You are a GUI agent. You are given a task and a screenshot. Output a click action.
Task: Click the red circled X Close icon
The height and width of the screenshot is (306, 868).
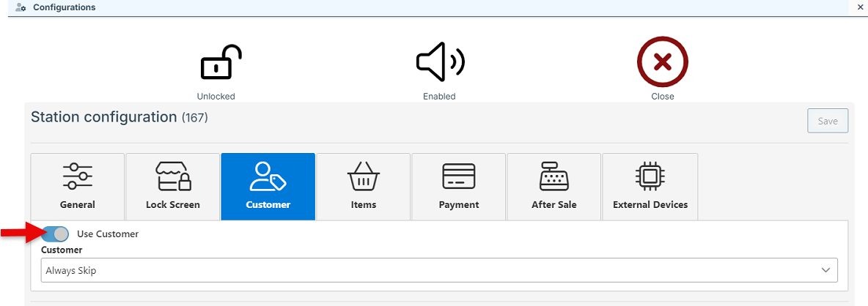[662, 62]
